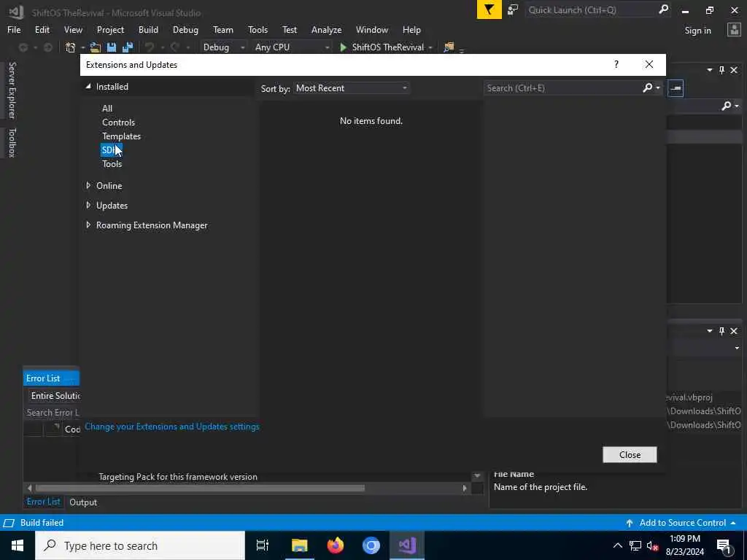The width and height of the screenshot is (747, 560).
Task: Open the Build menu
Action: 148,29
